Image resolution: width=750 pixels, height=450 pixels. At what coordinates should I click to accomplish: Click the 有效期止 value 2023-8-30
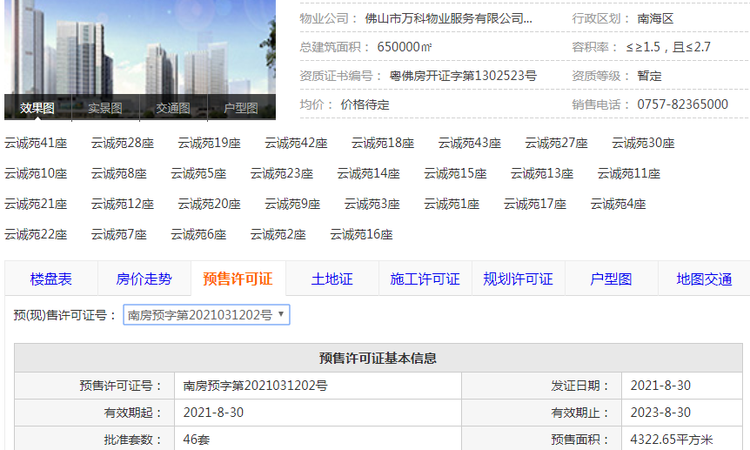tap(661, 412)
